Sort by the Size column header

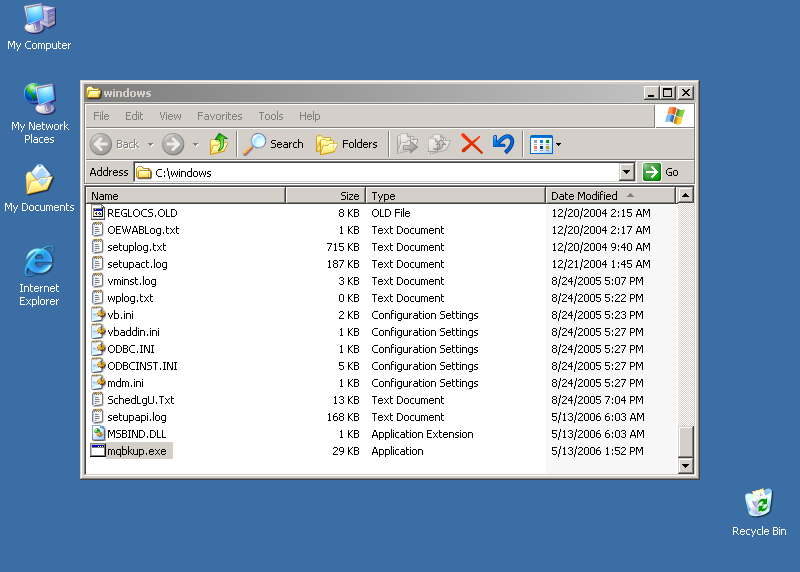pyautogui.click(x=326, y=195)
